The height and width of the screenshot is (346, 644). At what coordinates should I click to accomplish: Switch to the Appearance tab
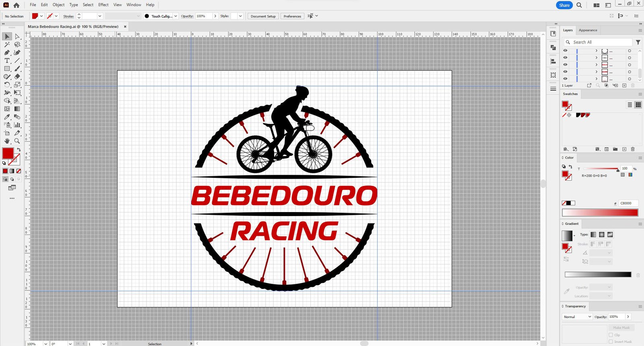(x=588, y=30)
